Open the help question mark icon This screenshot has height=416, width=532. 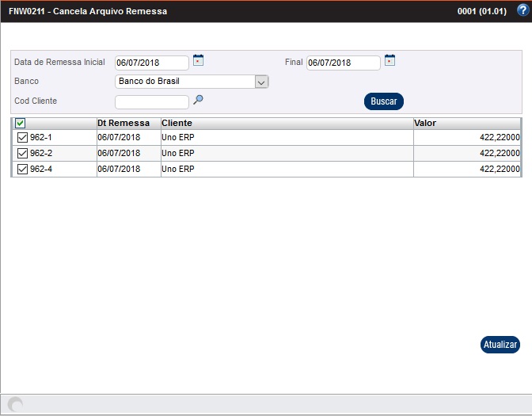[x=522, y=11]
